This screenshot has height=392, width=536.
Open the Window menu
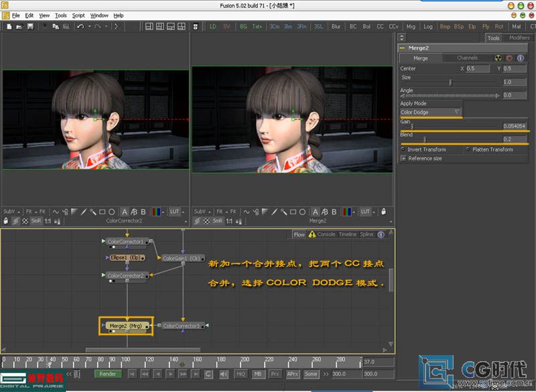coord(99,15)
